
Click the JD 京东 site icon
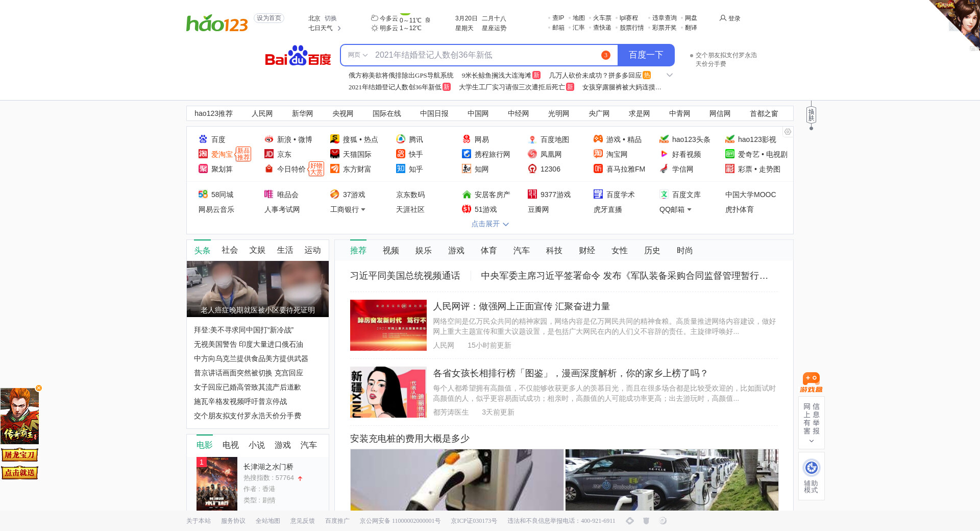click(269, 154)
